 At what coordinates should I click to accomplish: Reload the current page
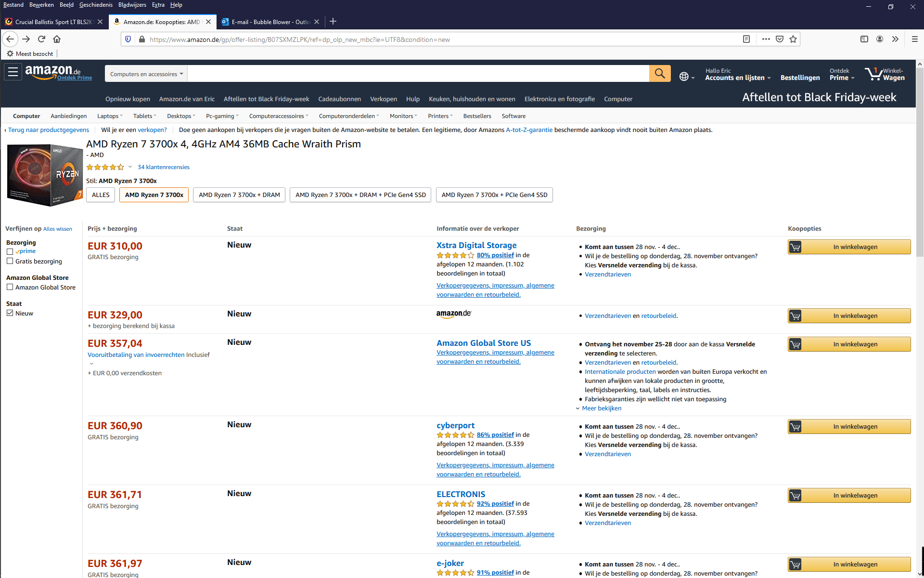coord(41,39)
